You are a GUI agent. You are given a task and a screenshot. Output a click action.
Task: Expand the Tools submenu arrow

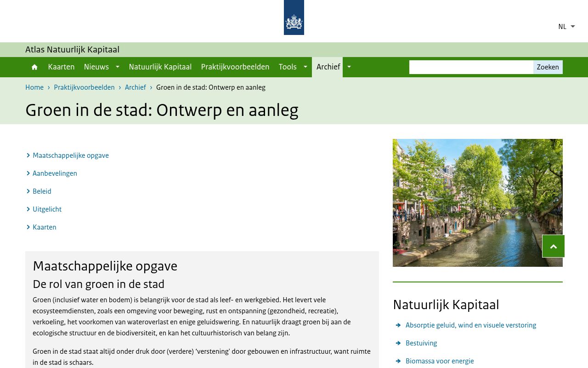point(305,67)
